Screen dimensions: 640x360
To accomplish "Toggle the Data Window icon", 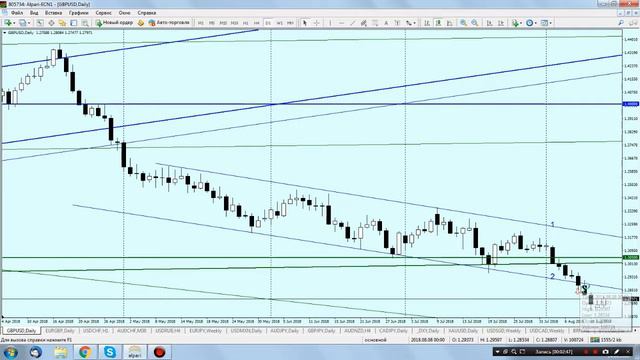I will 51,23.
